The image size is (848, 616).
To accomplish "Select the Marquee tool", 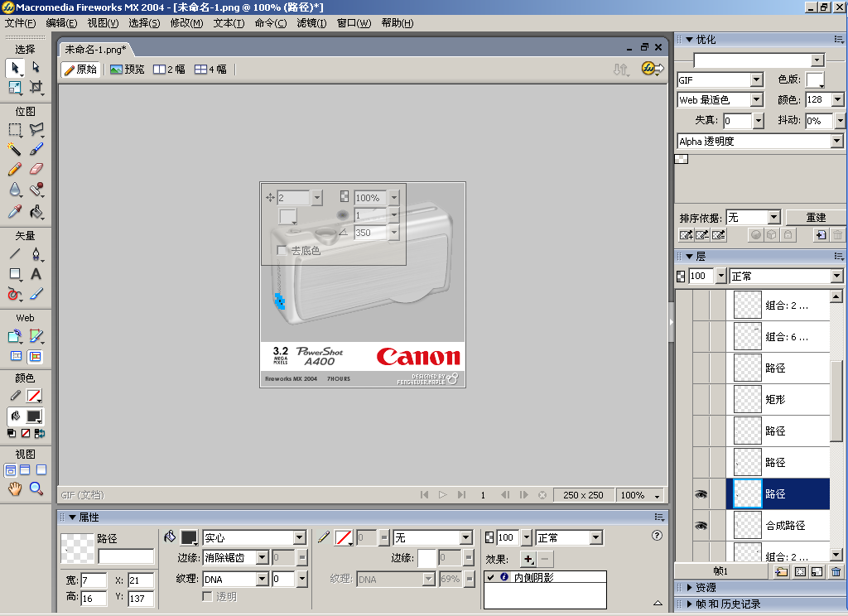I will click(x=15, y=130).
